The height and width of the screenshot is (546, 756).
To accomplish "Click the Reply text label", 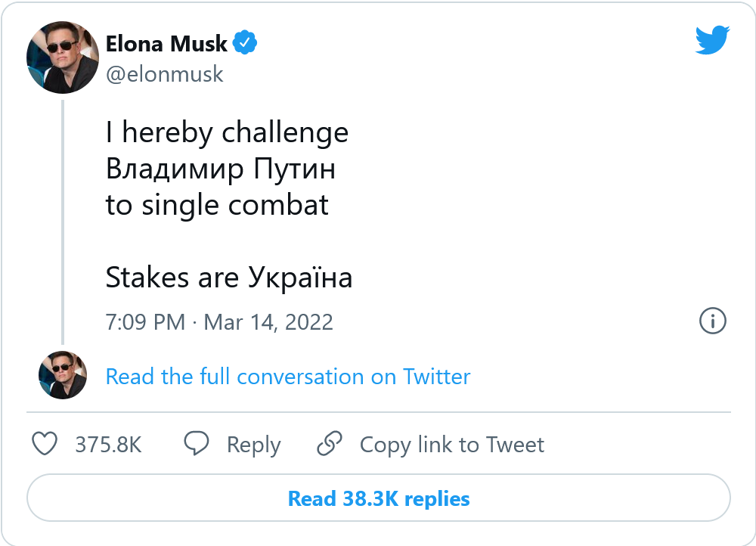I will click(253, 445).
